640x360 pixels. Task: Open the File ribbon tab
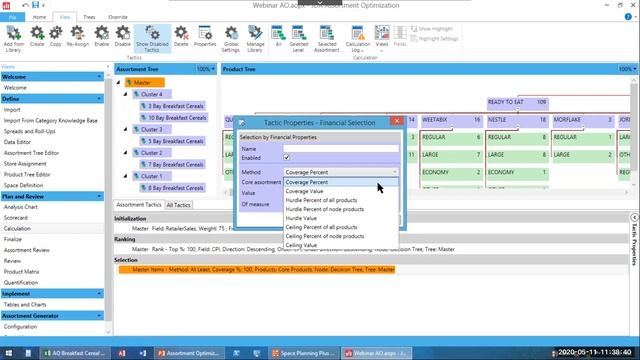click(x=12, y=17)
